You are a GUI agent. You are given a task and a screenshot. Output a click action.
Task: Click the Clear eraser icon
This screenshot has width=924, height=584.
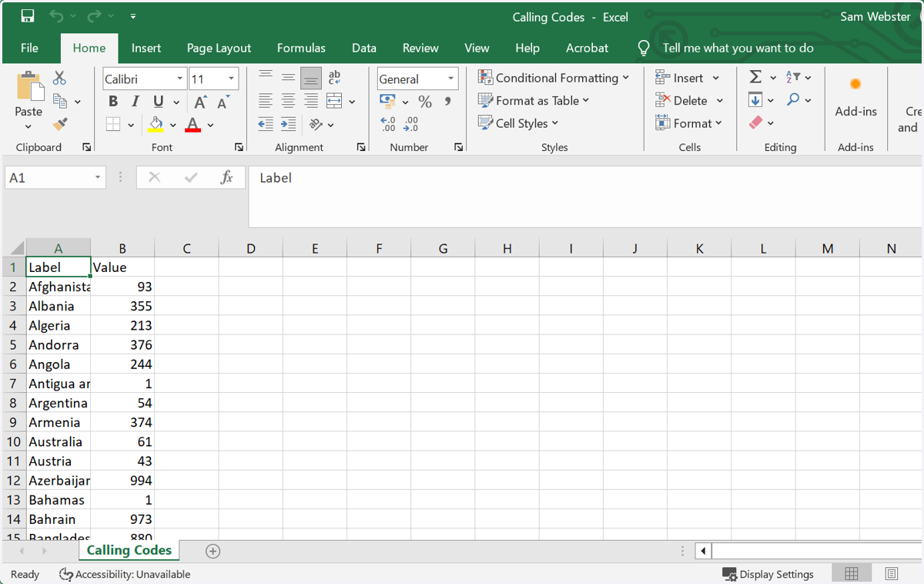pyautogui.click(x=755, y=123)
